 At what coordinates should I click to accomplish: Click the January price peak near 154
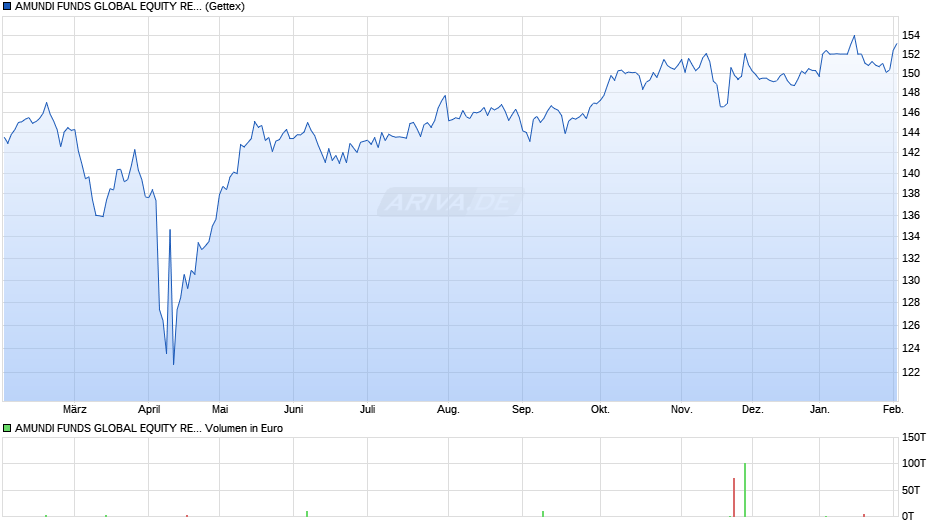pos(854,36)
